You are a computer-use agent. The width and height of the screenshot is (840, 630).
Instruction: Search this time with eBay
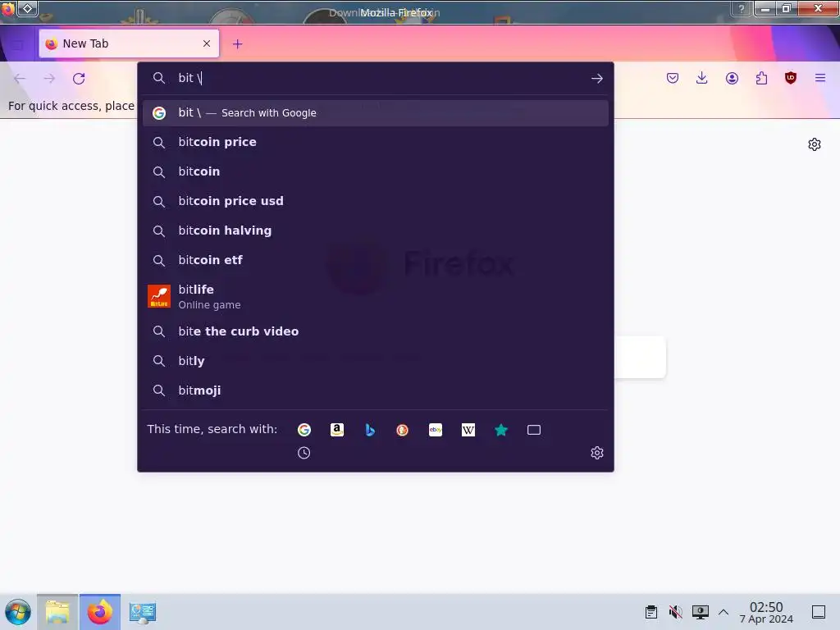[436, 430]
